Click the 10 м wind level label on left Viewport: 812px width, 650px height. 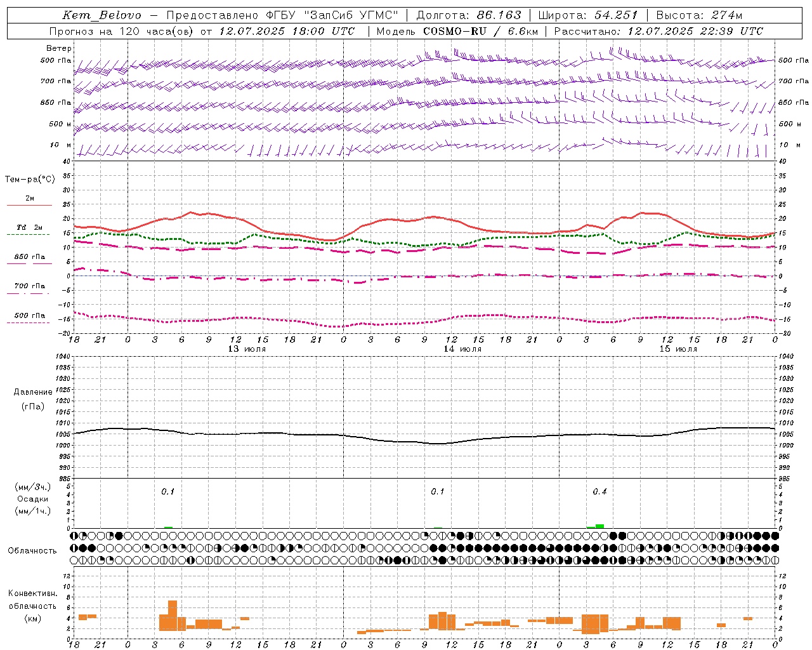click(x=61, y=145)
